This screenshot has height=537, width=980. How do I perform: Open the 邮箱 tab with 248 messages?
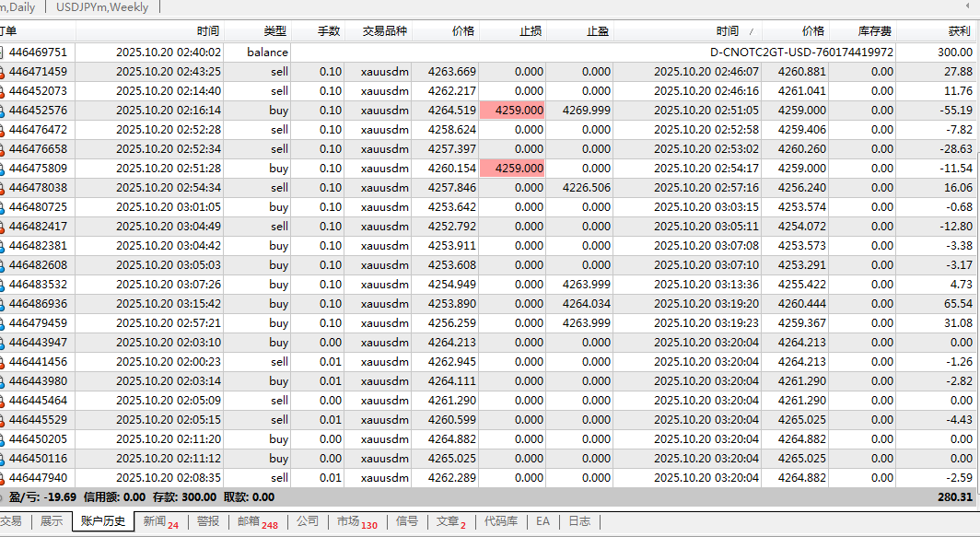(257, 521)
